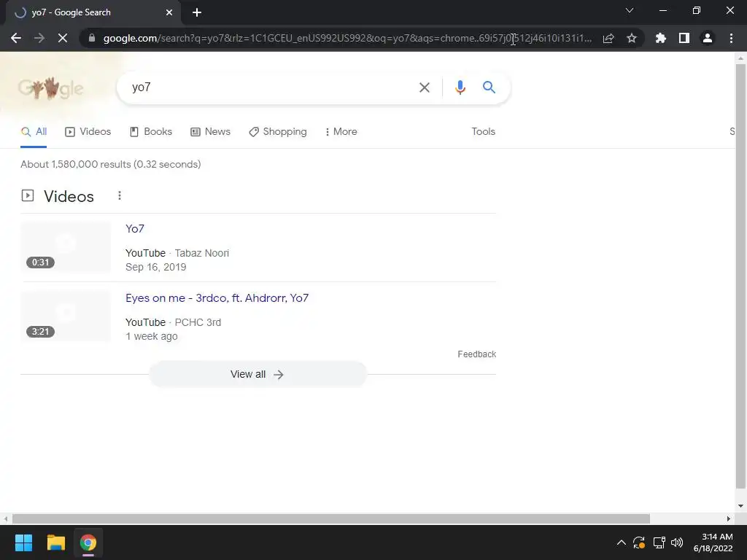Open Videos section three-dot options

coord(120,195)
